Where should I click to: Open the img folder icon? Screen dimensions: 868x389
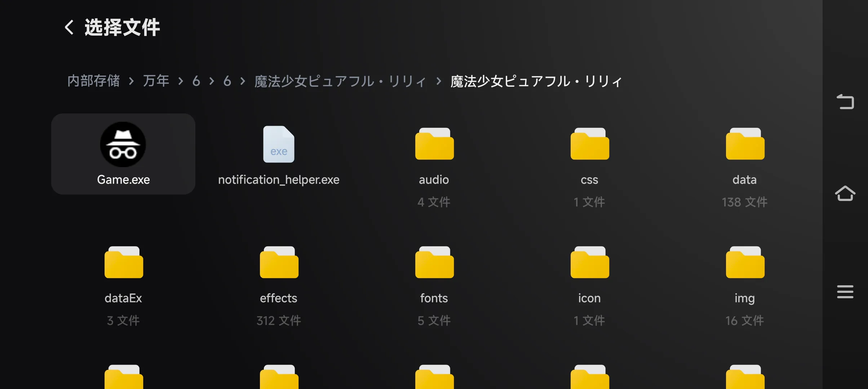(x=745, y=262)
